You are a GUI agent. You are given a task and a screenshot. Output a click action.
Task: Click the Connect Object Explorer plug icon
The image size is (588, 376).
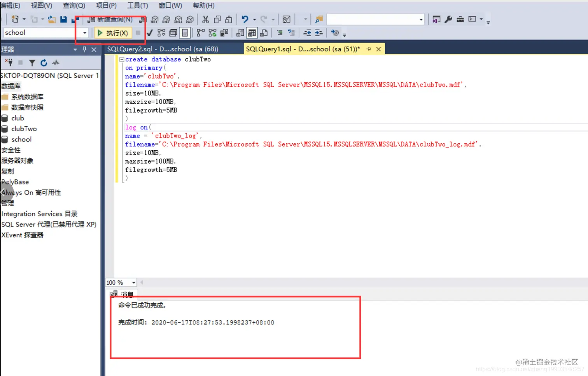coord(9,63)
